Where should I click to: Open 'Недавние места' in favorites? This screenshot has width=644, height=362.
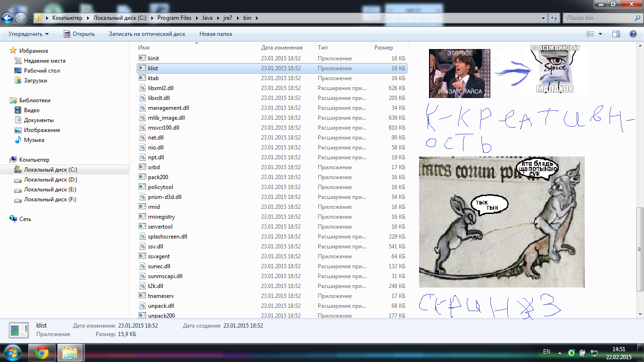click(x=44, y=61)
